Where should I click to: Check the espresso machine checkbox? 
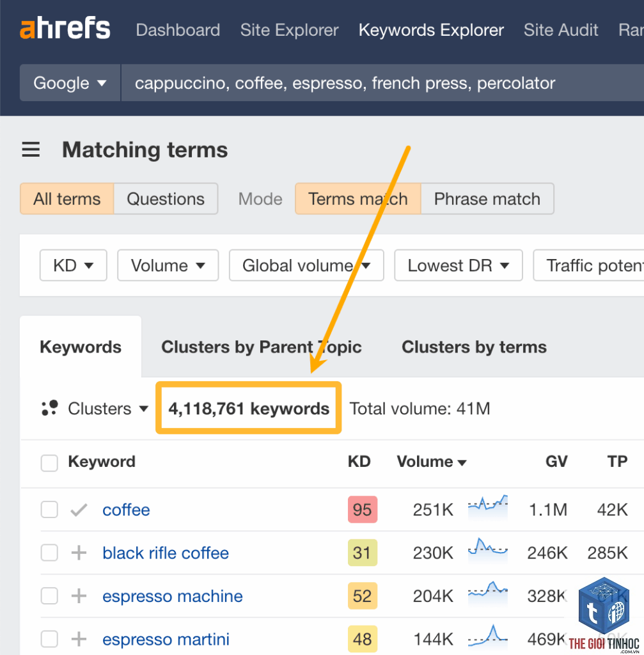tap(49, 596)
